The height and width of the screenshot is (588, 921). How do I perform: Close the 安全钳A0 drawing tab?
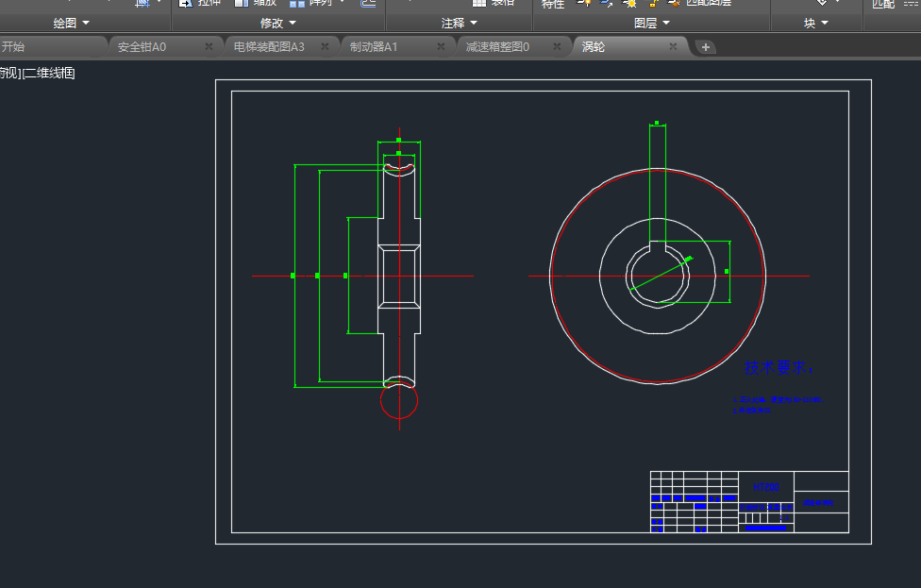(x=209, y=46)
